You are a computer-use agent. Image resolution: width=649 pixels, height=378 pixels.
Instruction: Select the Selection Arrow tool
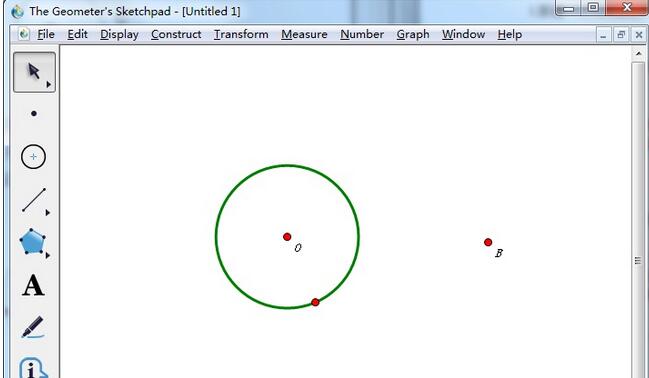pyautogui.click(x=34, y=72)
